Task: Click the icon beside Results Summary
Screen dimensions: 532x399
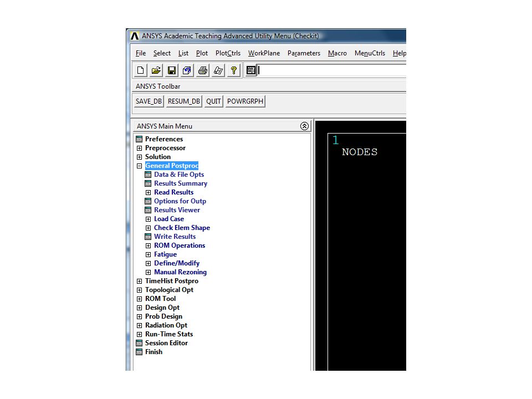Action: coord(148,183)
